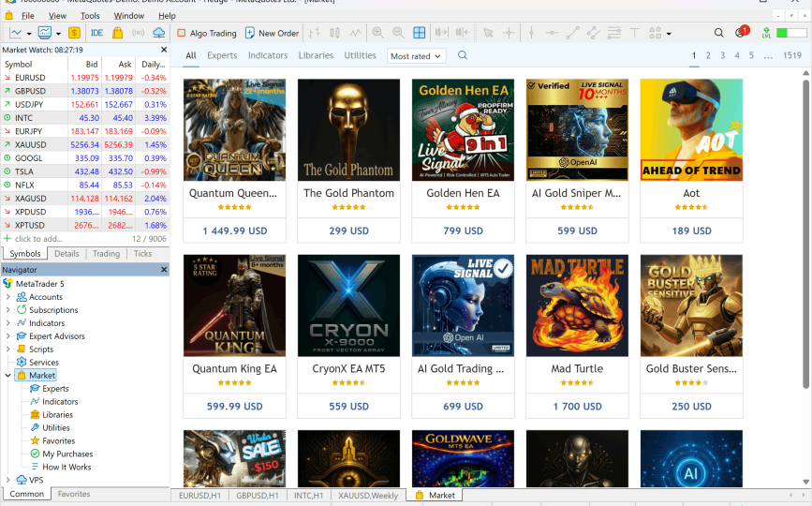The height and width of the screenshot is (506, 812).
Task: Click the zoom in magnifier icon
Action: tap(377, 33)
